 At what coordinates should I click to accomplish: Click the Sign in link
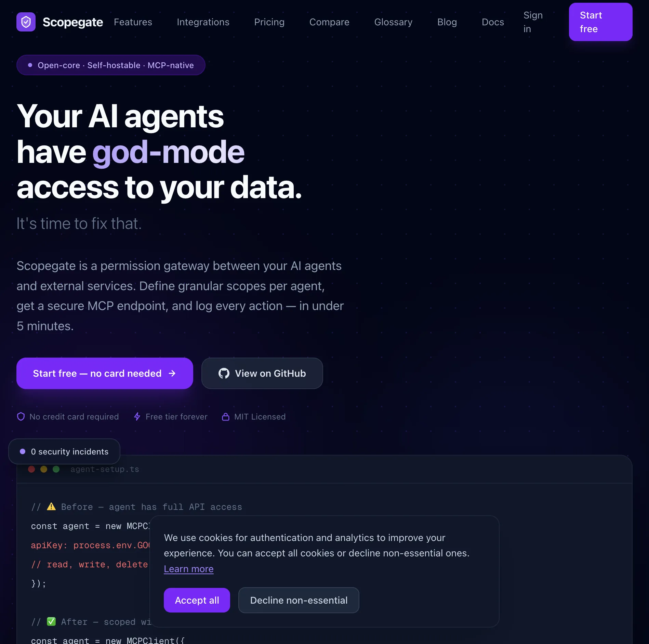click(x=533, y=22)
